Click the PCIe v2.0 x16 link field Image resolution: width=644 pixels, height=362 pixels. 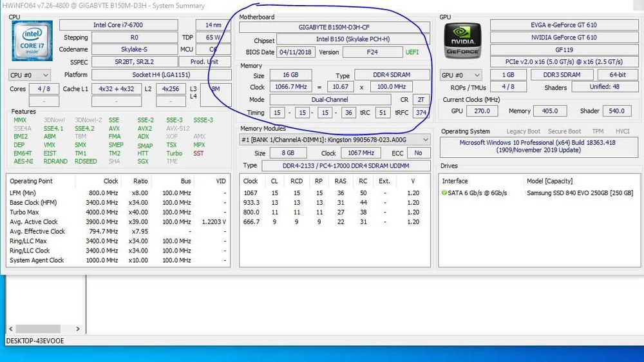(x=564, y=62)
